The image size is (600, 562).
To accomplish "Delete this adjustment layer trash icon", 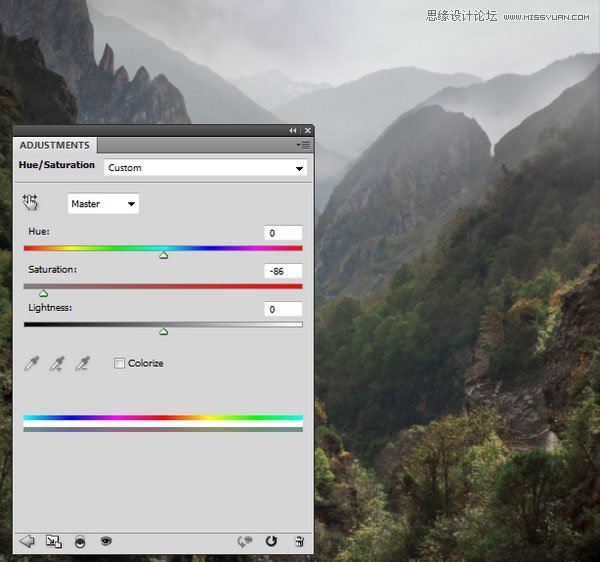I will click(299, 541).
